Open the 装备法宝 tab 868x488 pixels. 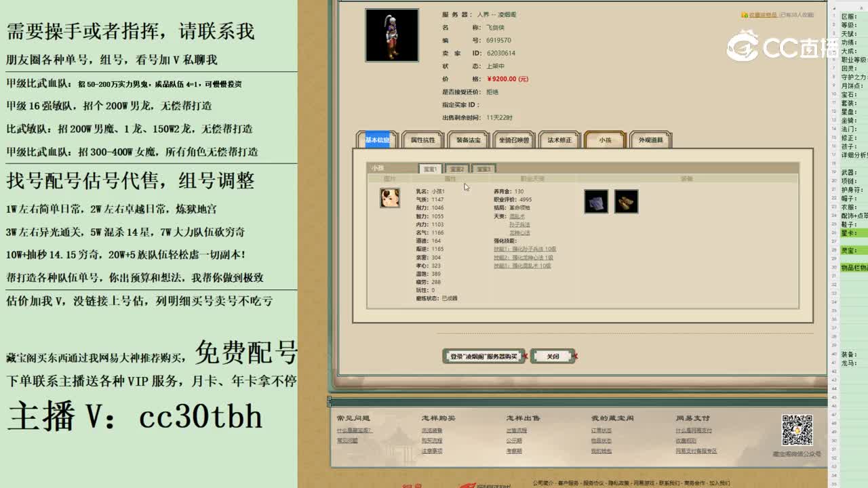[468, 140]
